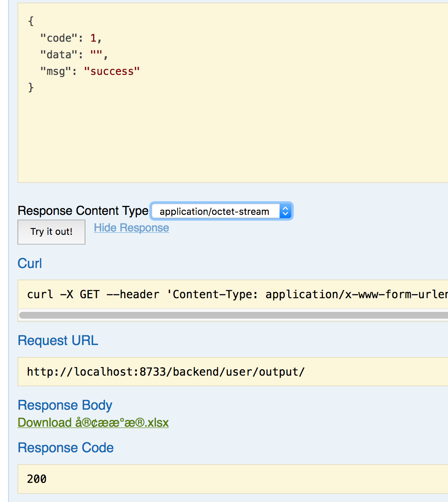Click the "data" key in JSON response

[56, 55]
